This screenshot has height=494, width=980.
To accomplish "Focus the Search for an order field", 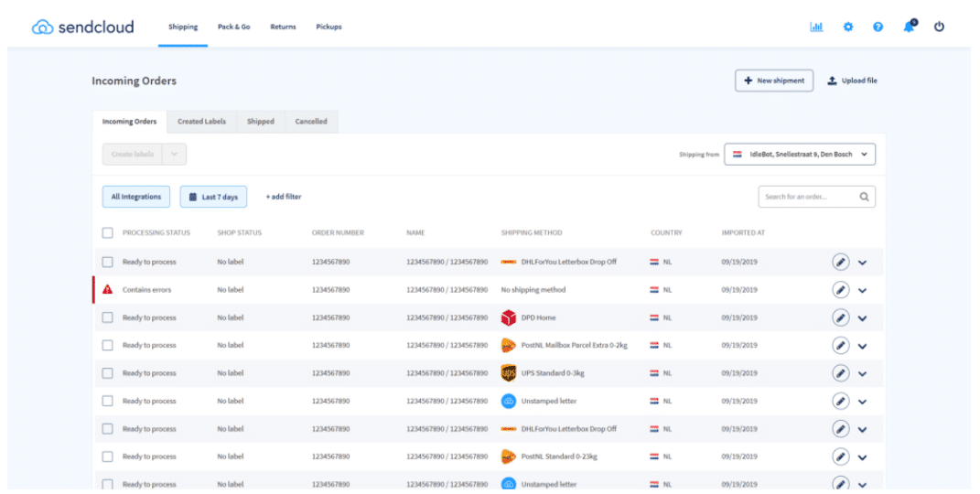I will tap(816, 197).
